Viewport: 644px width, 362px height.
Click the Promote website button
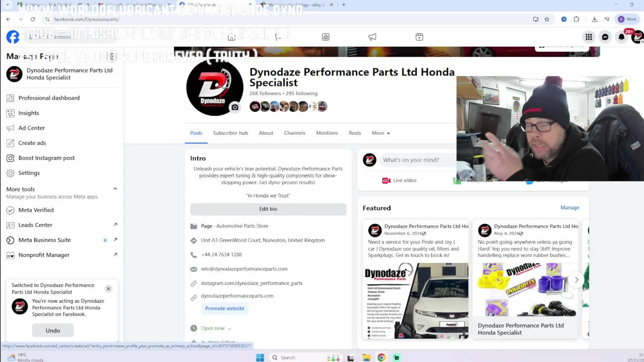pyautogui.click(x=224, y=308)
